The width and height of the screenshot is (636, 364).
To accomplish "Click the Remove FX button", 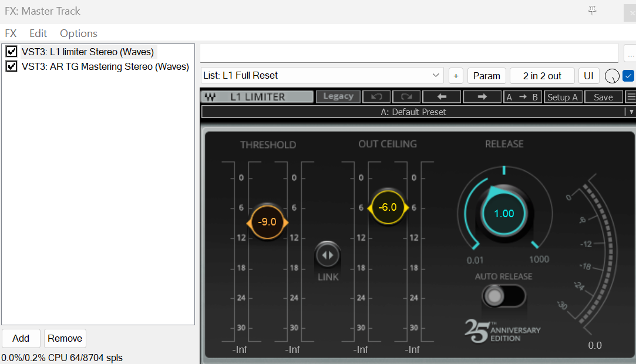I will pos(65,338).
